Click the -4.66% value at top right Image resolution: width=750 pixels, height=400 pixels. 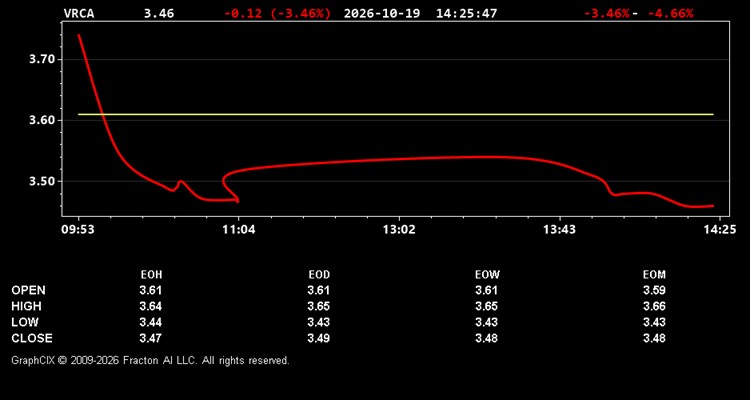(x=670, y=13)
